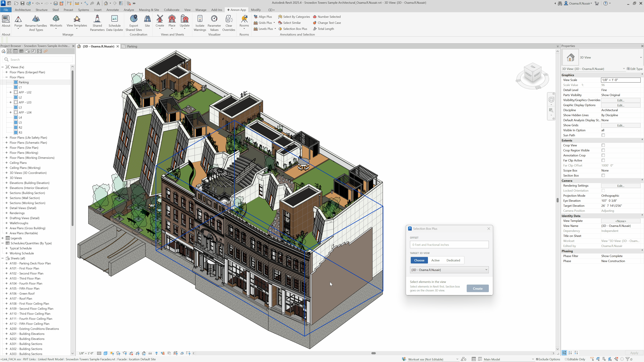Screen dimensions: 644x362
Task: Expand the AFP - L02 tree node
Action: (x=11, y=92)
